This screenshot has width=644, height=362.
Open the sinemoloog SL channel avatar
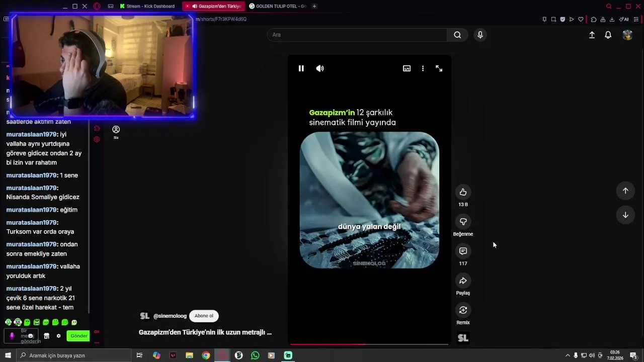click(145, 316)
